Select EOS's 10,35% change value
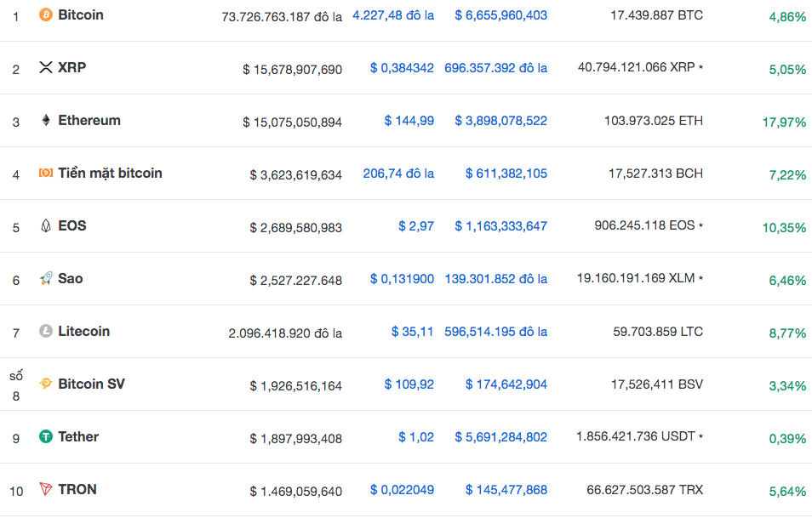This screenshot has height=518, width=812. pyautogui.click(x=784, y=228)
